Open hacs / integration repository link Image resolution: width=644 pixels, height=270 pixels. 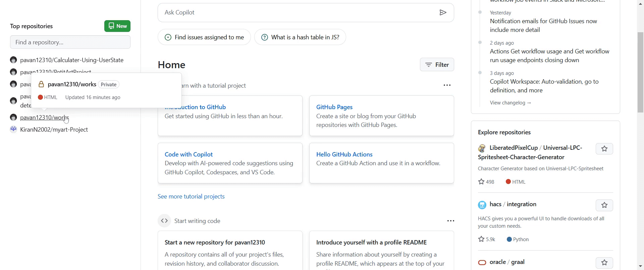pos(513,204)
